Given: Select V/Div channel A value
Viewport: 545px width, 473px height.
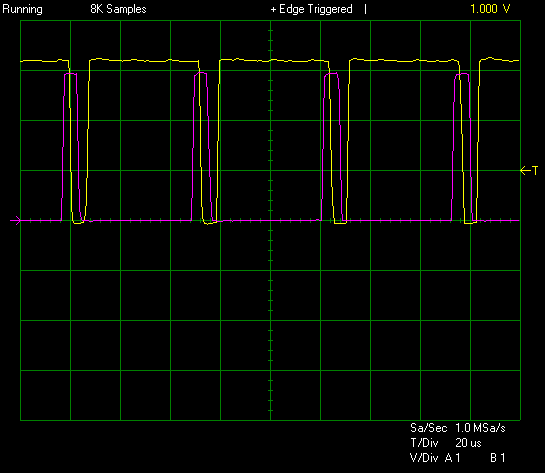Looking at the screenshot, I should point(453,458).
